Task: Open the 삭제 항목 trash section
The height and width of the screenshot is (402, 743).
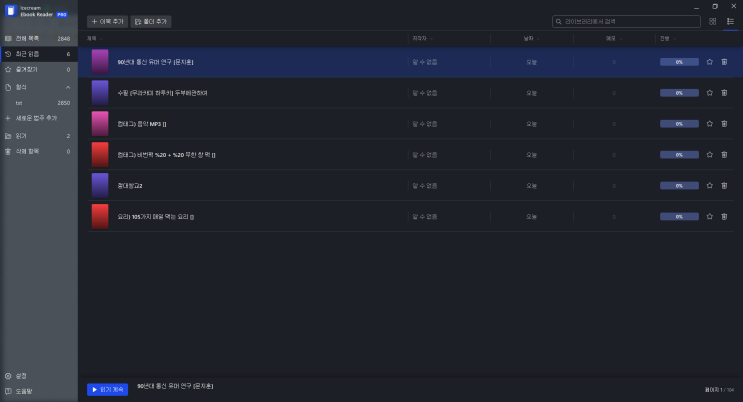Action: [38, 152]
